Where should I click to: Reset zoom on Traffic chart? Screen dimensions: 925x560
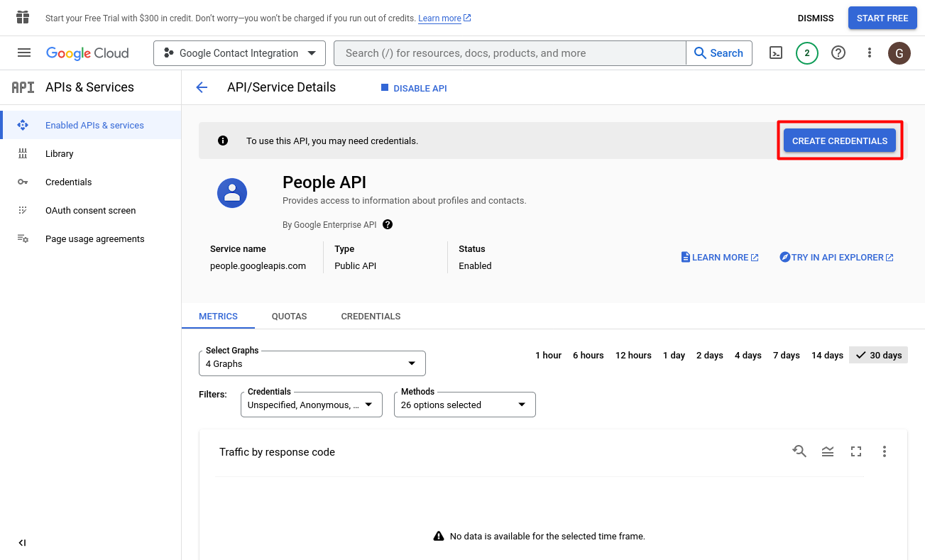799,451
